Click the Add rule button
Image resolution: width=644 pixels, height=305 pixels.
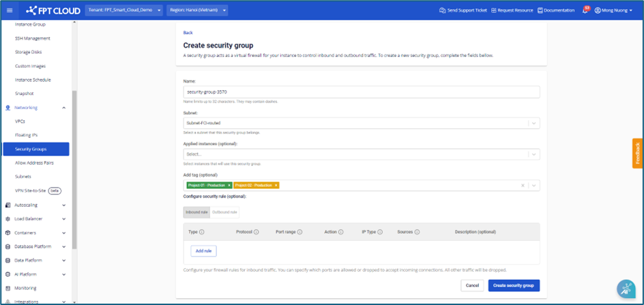(x=203, y=251)
